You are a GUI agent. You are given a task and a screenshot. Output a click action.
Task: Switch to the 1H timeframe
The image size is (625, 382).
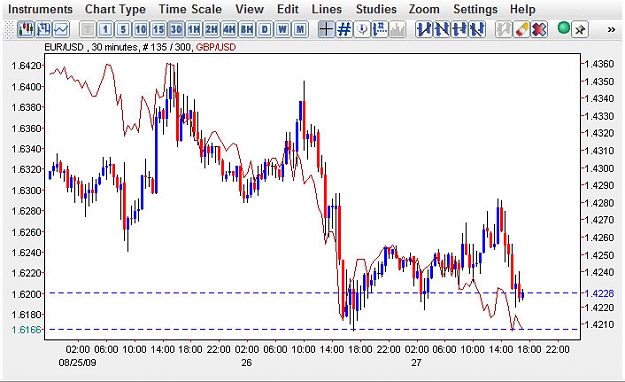point(194,30)
